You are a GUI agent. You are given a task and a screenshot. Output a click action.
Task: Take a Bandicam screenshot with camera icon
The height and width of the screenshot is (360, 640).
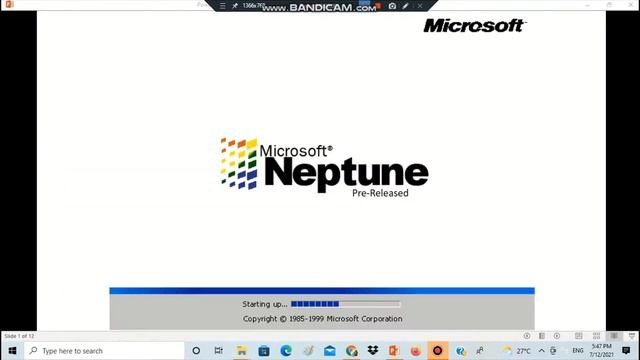click(x=392, y=6)
